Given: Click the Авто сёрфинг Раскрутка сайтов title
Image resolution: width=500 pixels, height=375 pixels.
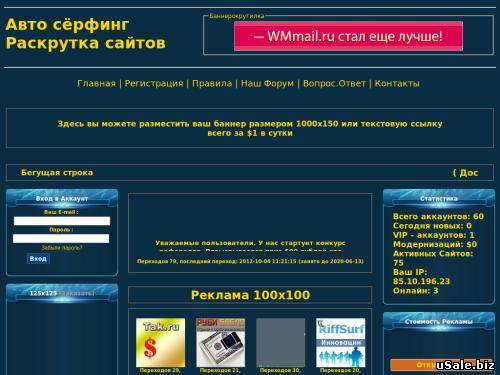Looking at the screenshot, I should pyautogui.click(x=85, y=34).
